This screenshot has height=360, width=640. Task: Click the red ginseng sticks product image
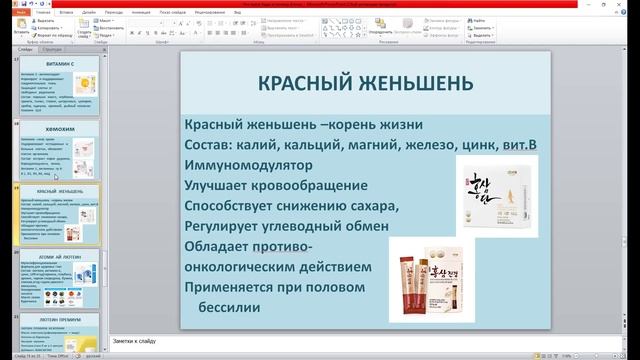[x=432, y=280]
